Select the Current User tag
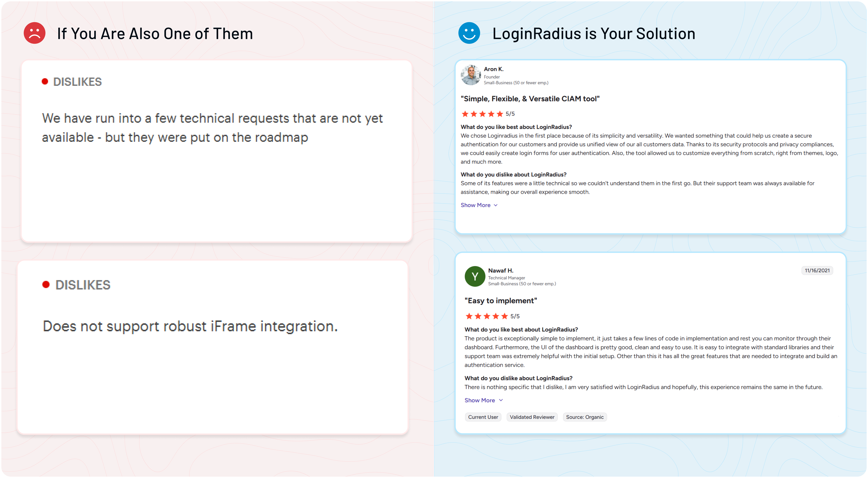Viewport: 868px width, 478px height. tap(483, 417)
